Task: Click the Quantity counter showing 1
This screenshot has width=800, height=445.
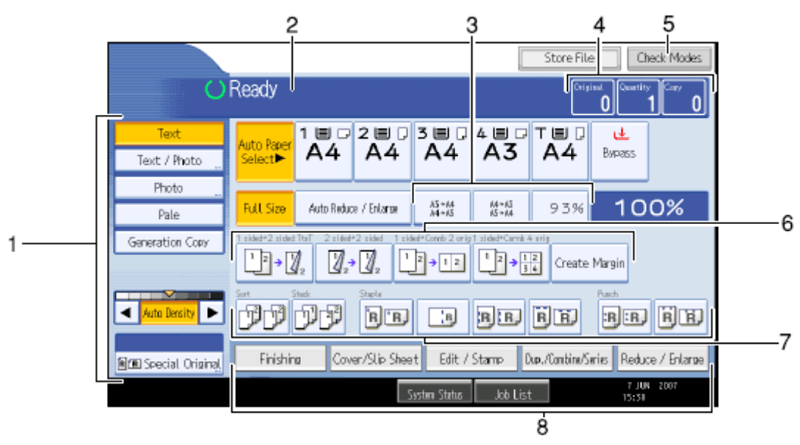Action: (638, 97)
